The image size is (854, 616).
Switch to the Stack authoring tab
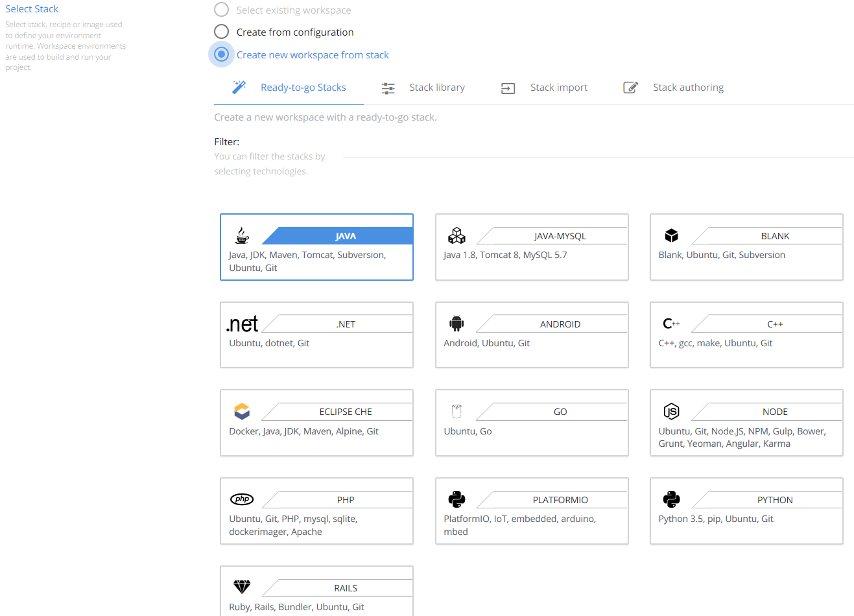tap(673, 88)
